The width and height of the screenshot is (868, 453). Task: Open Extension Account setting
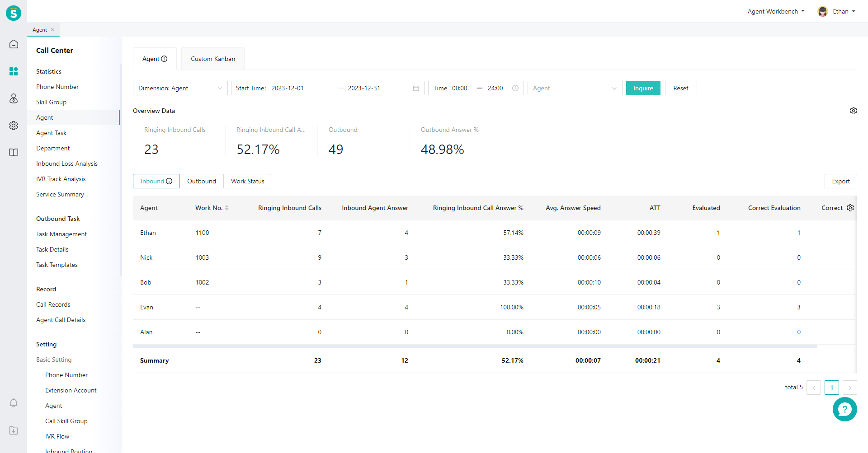tap(71, 390)
